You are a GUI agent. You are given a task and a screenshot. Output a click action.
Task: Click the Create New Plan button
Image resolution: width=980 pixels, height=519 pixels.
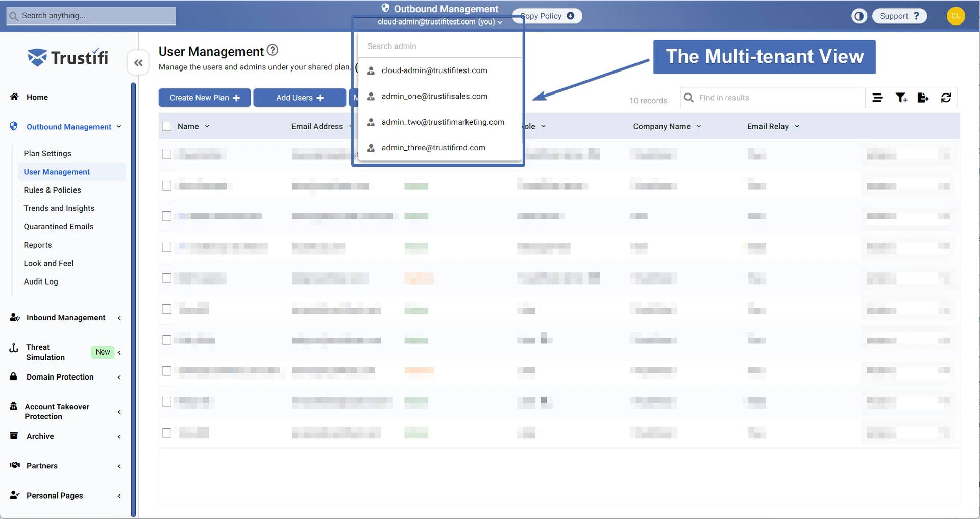(204, 98)
